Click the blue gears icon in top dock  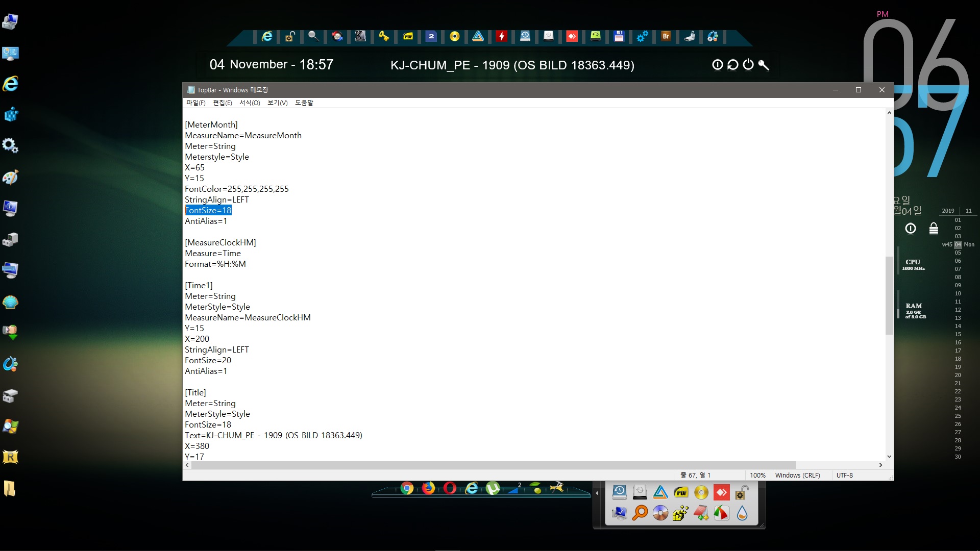click(643, 36)
